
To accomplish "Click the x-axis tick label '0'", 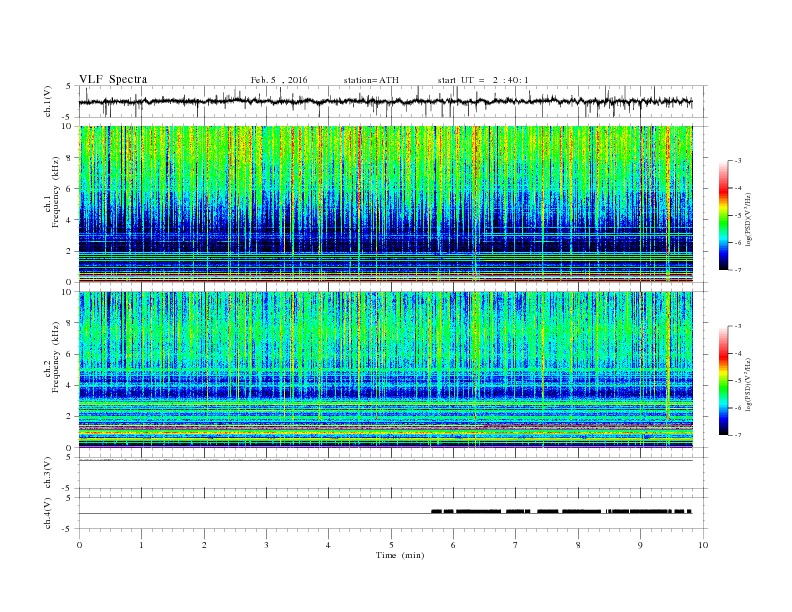I will tap(79, 545).
